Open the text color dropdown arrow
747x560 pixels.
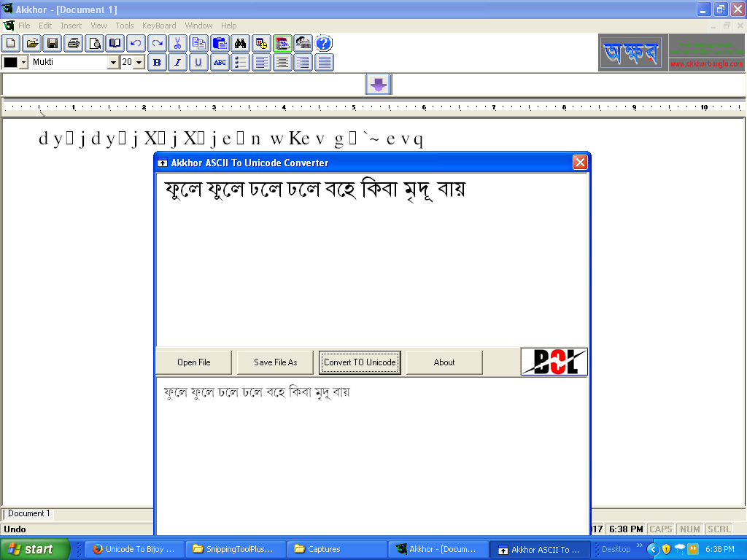(23, 63)
